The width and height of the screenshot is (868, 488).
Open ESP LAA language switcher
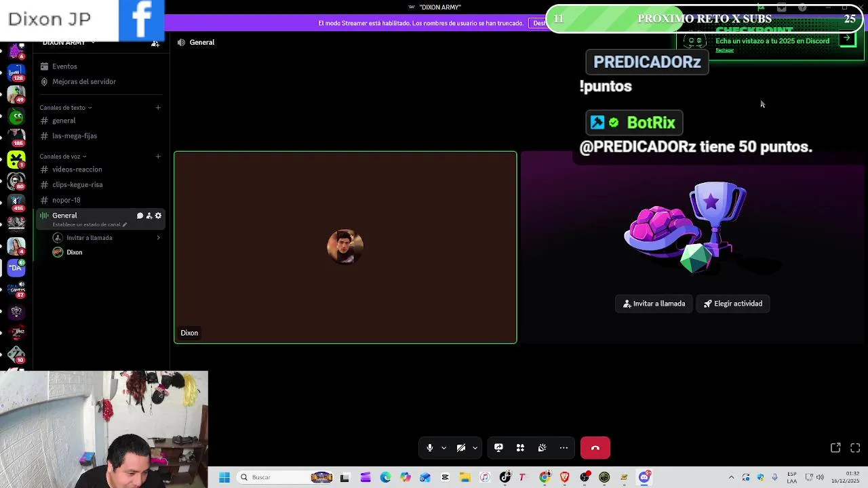[x=792, y=477]
